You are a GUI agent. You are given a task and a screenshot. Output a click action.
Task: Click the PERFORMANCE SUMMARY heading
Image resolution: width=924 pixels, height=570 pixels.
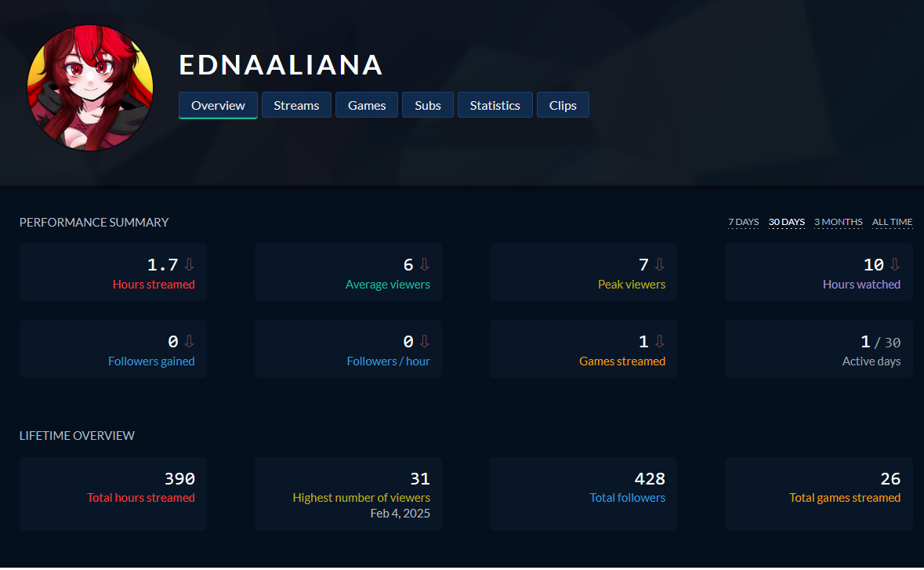[x=94, y=222]
